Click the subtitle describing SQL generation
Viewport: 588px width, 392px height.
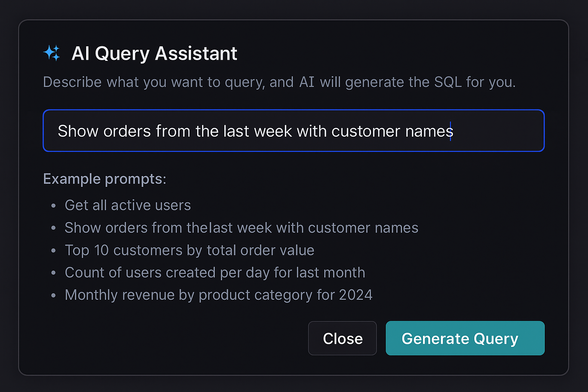pos(279,82)
